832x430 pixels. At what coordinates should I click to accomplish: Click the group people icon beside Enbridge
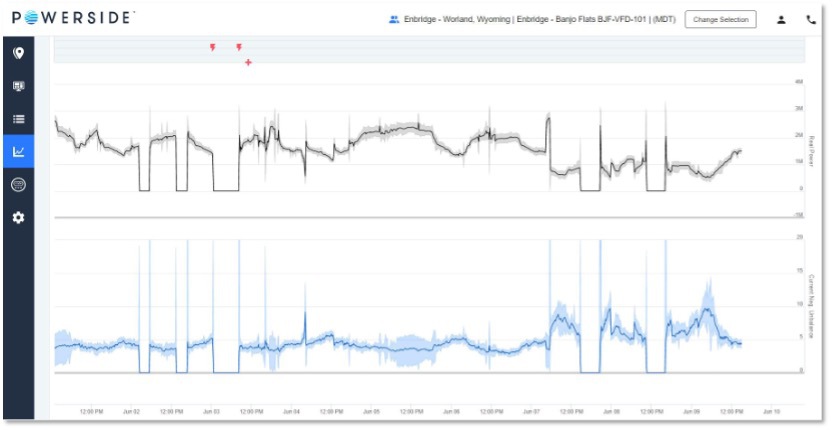394,20
